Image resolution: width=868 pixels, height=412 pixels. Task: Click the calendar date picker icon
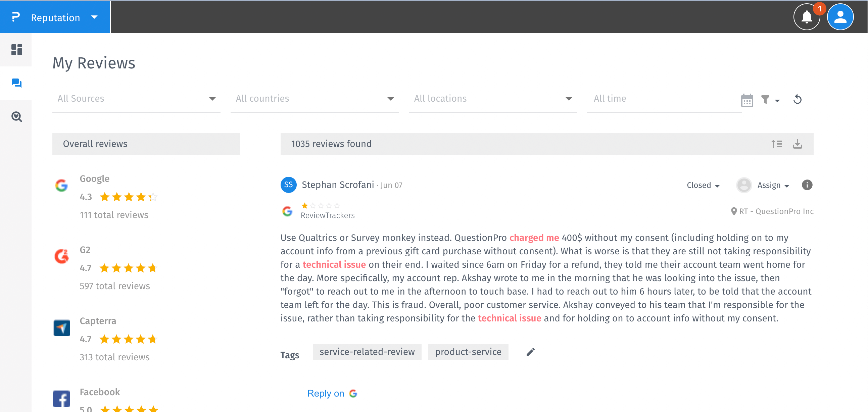pyautogui.click(x=747, y=100)
